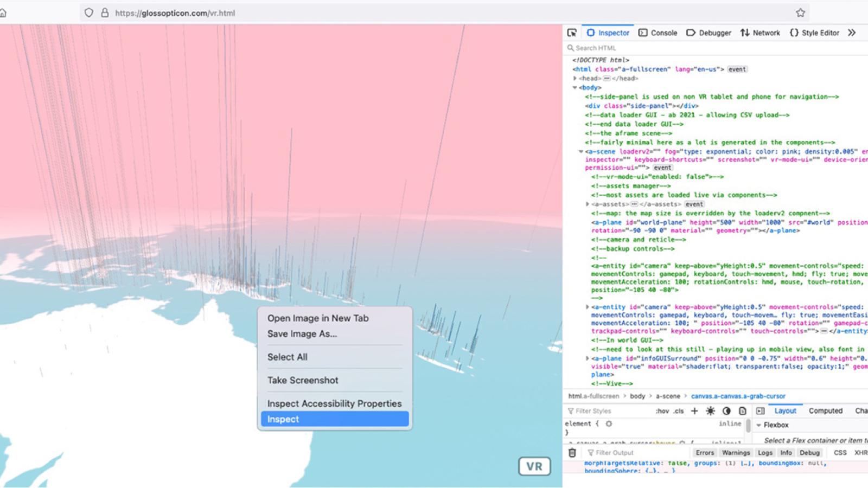Image resolution: width=868 pixels, height=488 pixels.
Task: Click the VR button on the page
Action: coord(534,466)
